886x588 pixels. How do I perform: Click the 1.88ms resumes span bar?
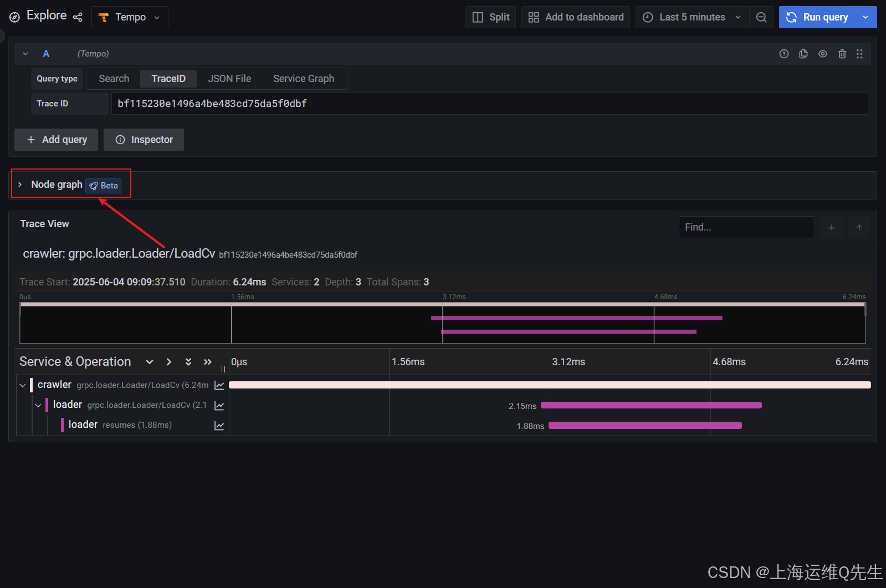click(645, 425)
